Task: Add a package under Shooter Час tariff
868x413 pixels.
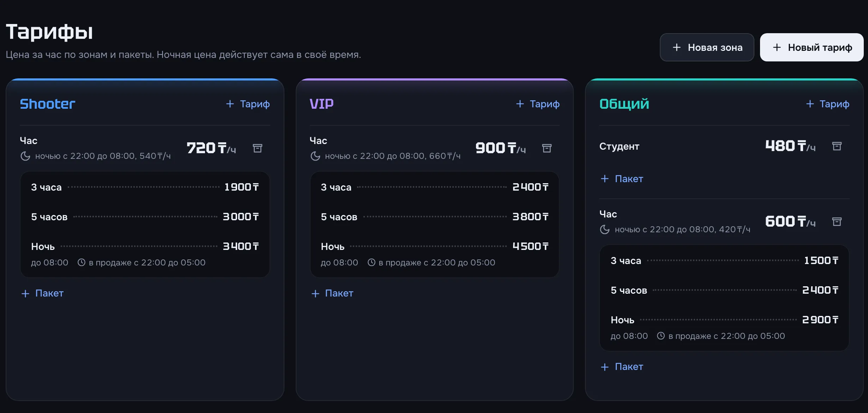Action: pos(42,293)
